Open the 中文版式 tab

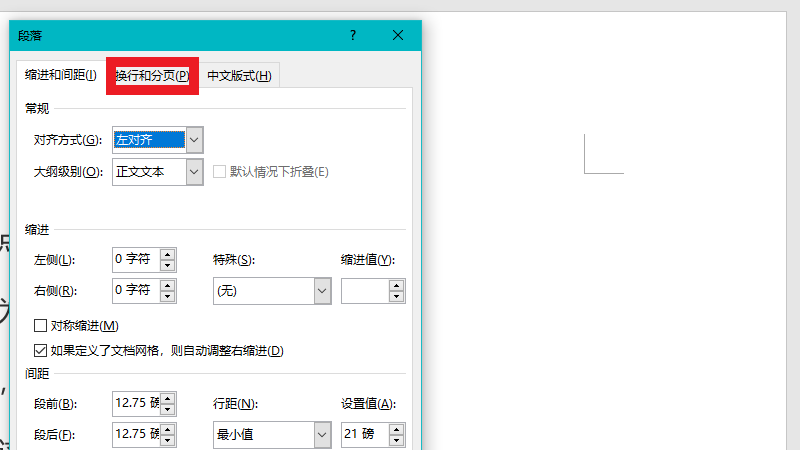tap(238, 76)
